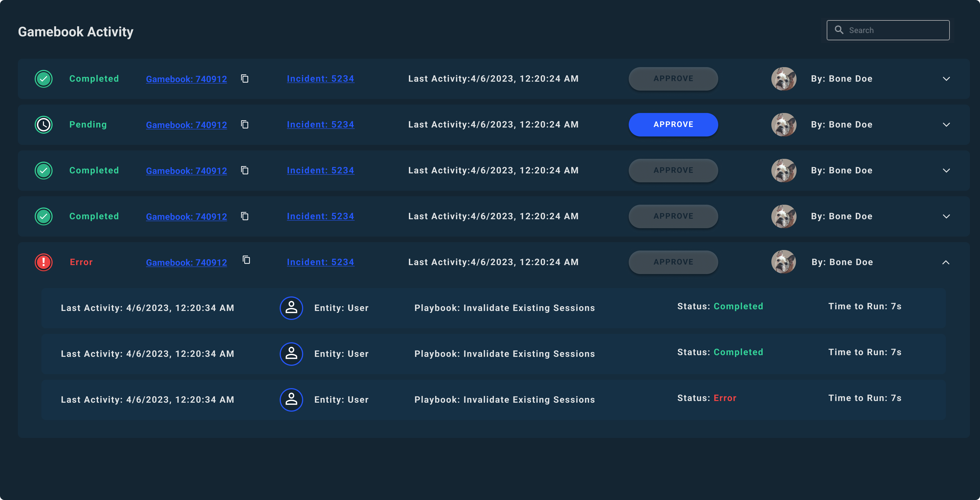Click 'Playbook: Invalidate Existing Sessions' in Status Error sub-row

click(x=505, y=400)
